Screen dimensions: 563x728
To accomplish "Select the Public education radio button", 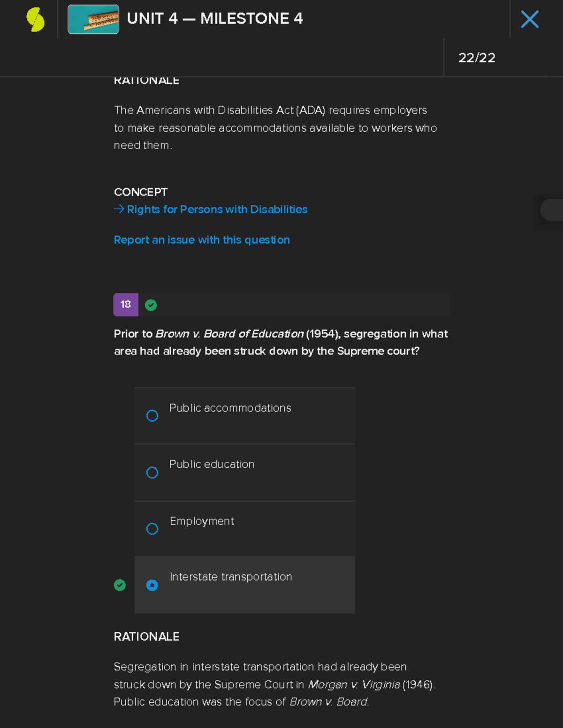I will 152,473.
